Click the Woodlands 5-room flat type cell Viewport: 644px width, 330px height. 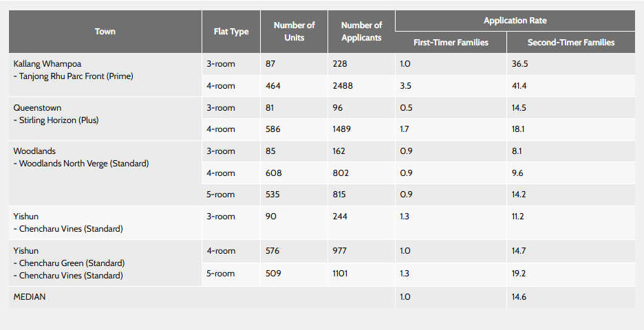pyautogui.click(x=221, y=195)
